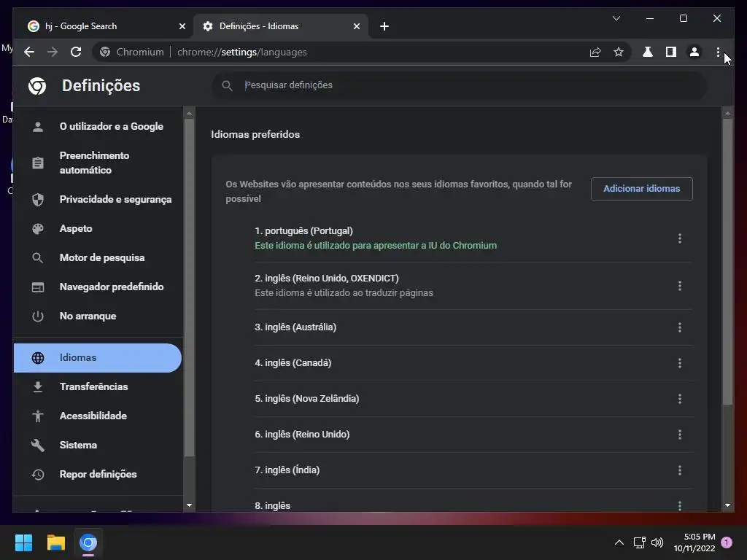Open the tab search chevron
Image resolution: width=747 pixels, height=560 pixels.
(616, 18)
